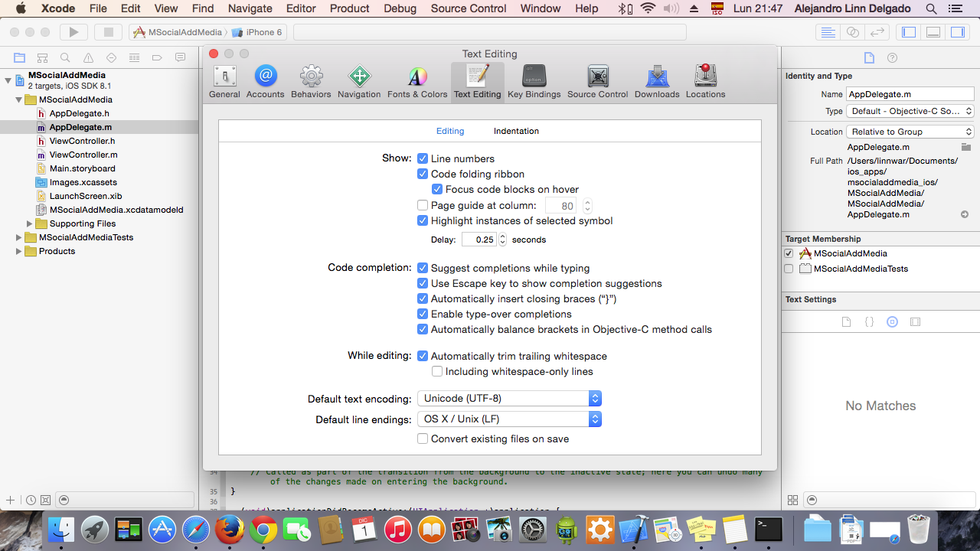Open the Key Bindings preferences pane
This screenshot has width=980, height=551.
point(534,82)
